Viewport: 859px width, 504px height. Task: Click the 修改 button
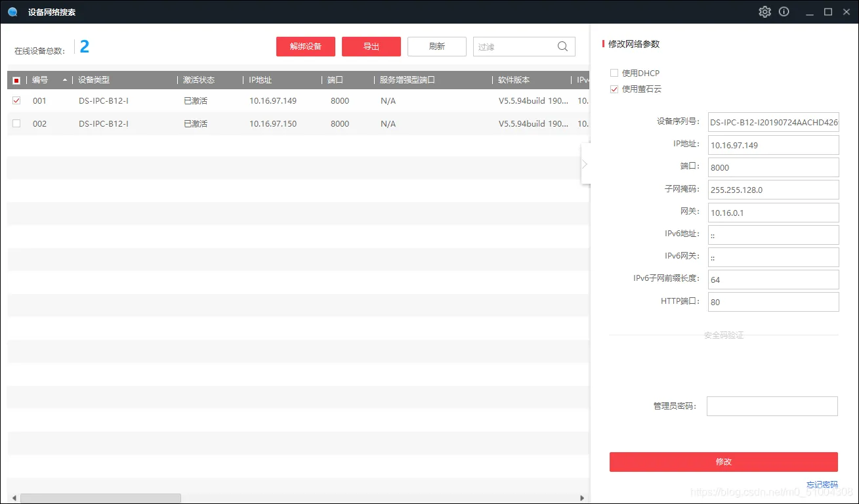click(x=724, y=462)
